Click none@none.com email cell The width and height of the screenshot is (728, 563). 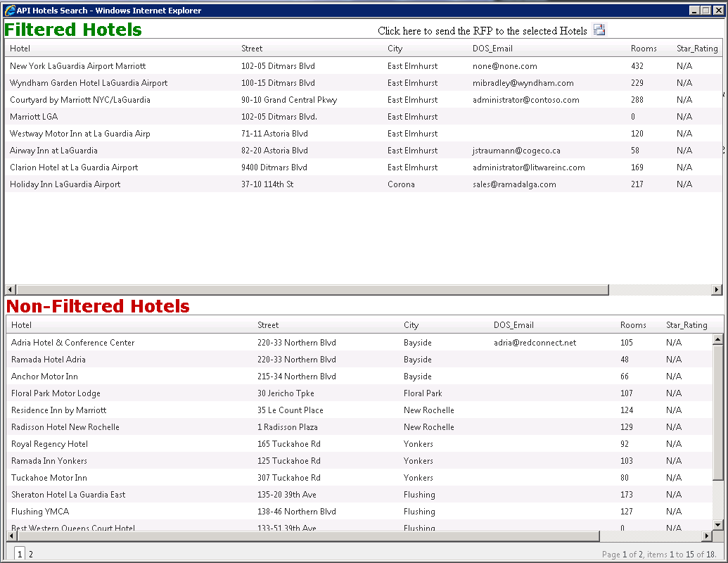coord(505,66)
